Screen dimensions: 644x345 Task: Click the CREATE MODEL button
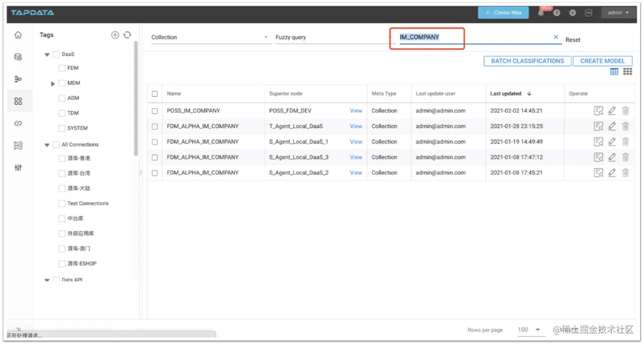[602, 61]
